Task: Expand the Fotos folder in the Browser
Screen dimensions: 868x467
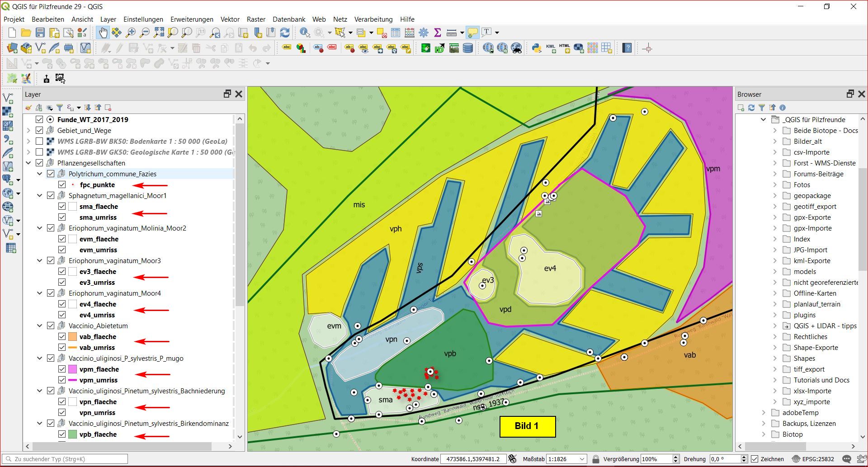Action: click(775, 184)
